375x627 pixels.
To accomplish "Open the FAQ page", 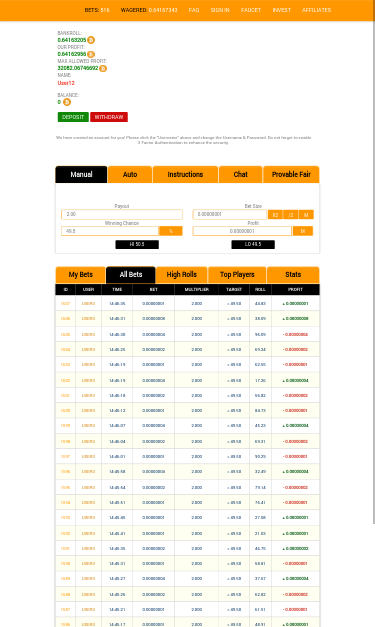I will pyautogui.click(x=194, y=10).
